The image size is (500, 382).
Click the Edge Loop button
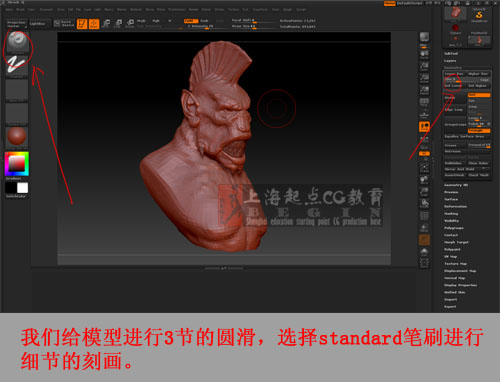point(455,110)
